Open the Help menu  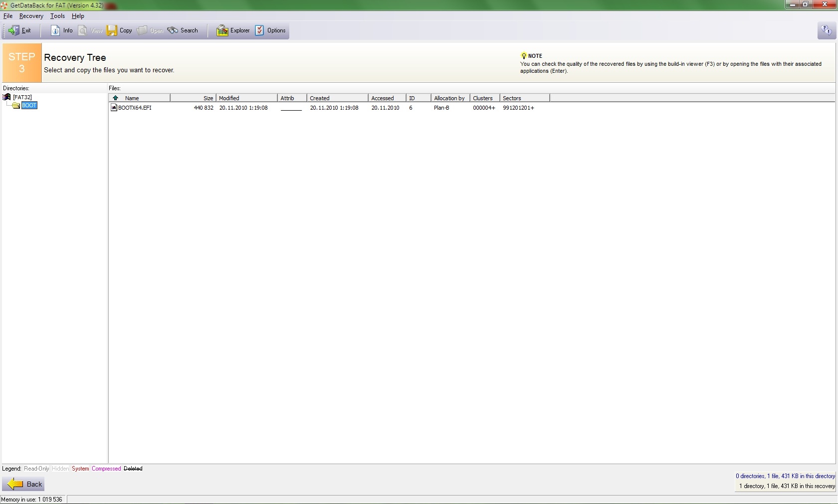coord(78,16)
